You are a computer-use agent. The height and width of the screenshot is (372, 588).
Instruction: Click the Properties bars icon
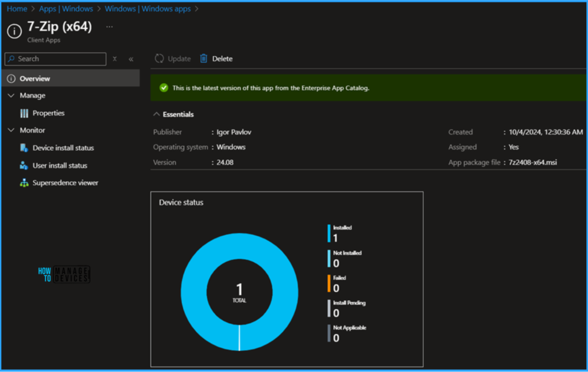pyautogui.click(x=24, y=113)
